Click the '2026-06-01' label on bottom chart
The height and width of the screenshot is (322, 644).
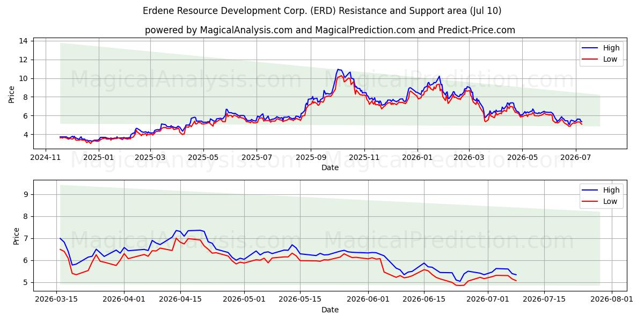tap(368, 300)
